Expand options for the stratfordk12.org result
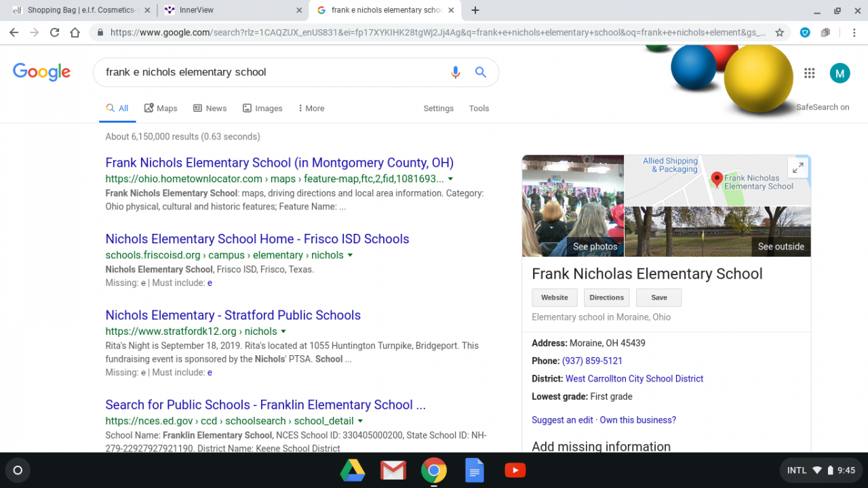The width and height of the screenshot is (868, 488). coord(283,331)
